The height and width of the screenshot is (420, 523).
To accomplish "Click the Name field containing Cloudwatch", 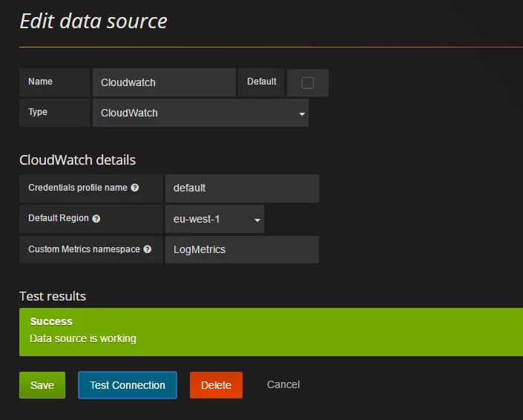I will (x=164, y=82).
